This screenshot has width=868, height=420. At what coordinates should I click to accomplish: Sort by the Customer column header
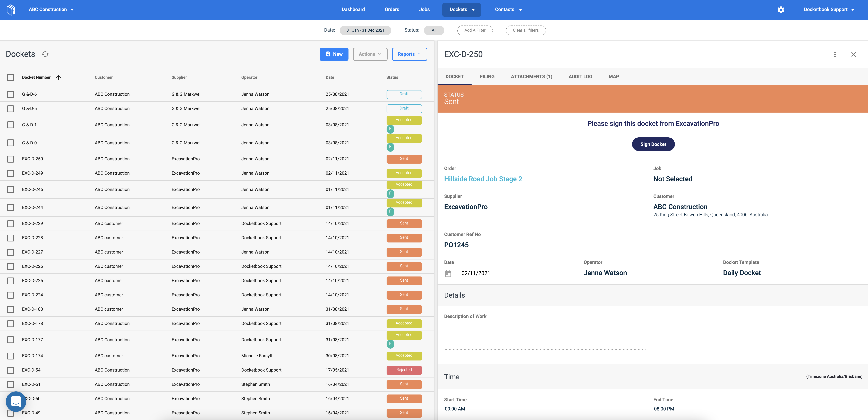click(104, 78)
